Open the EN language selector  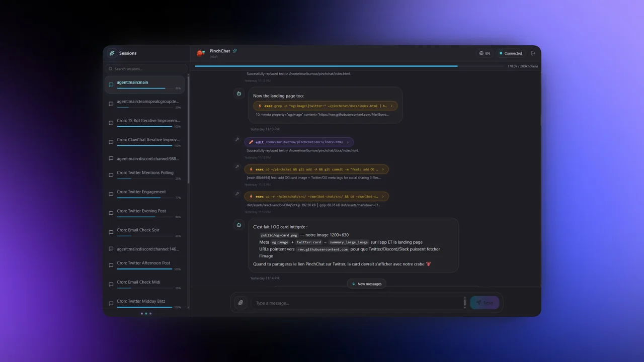[x=485, y=53]
